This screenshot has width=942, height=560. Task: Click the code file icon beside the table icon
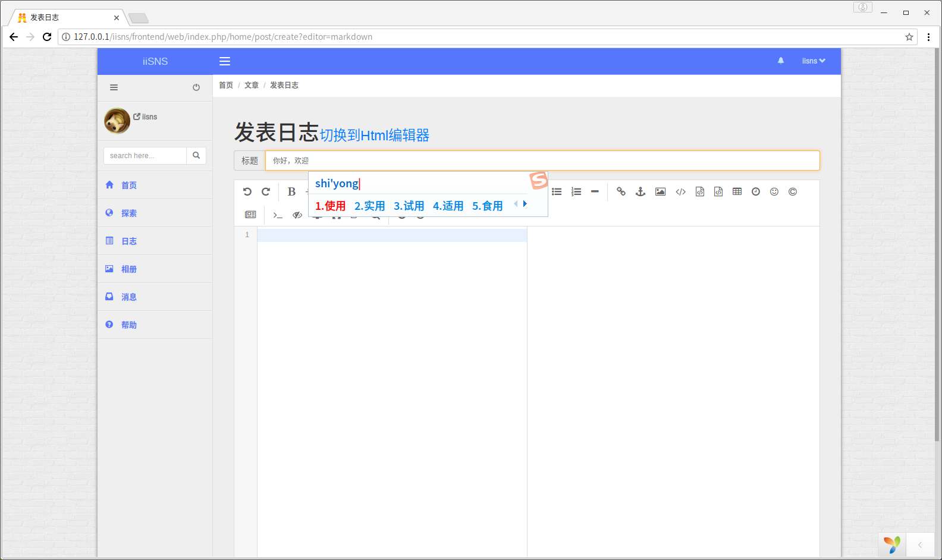pyautogui.click(x=718, y=191)
